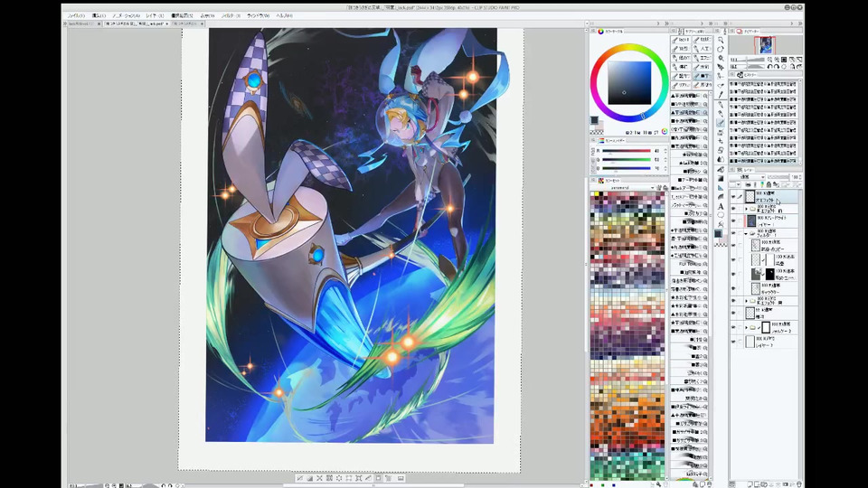868x488 pixels.
Task: Select the main drawing color swatch
Action: click(594, 120)
